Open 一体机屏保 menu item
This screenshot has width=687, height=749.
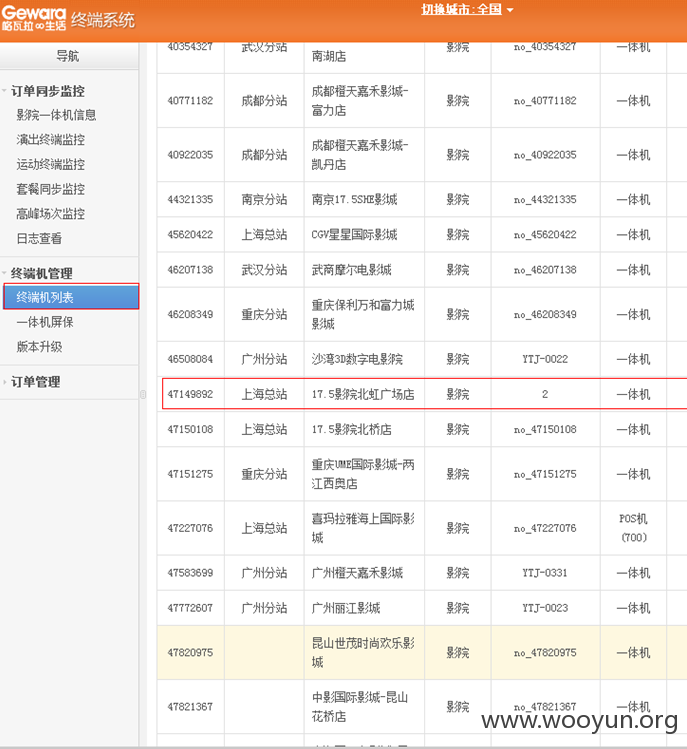point(44,322)
